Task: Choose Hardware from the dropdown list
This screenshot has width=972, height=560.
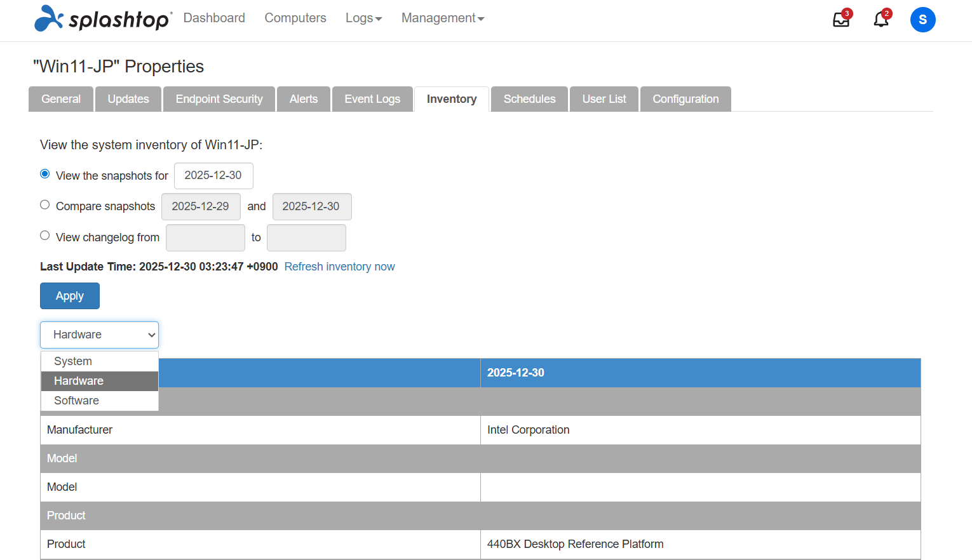Action: (x=100, y=381)
